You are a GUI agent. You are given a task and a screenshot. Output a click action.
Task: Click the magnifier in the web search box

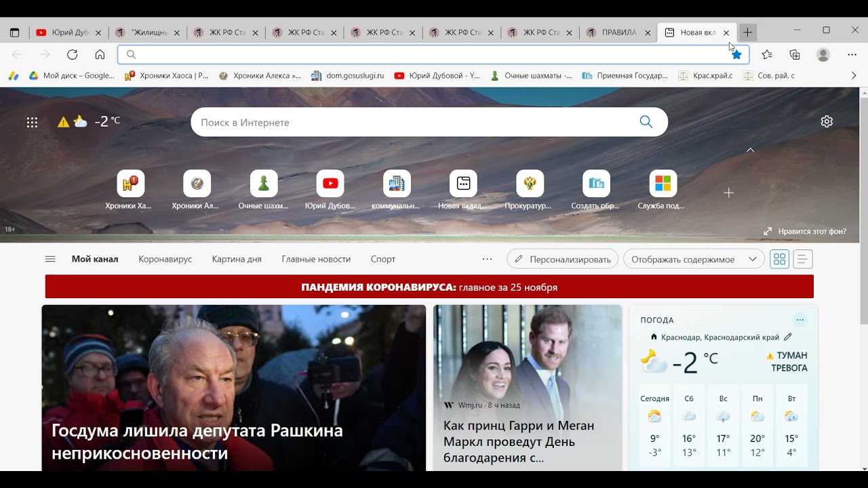click(x=646, y=122)
